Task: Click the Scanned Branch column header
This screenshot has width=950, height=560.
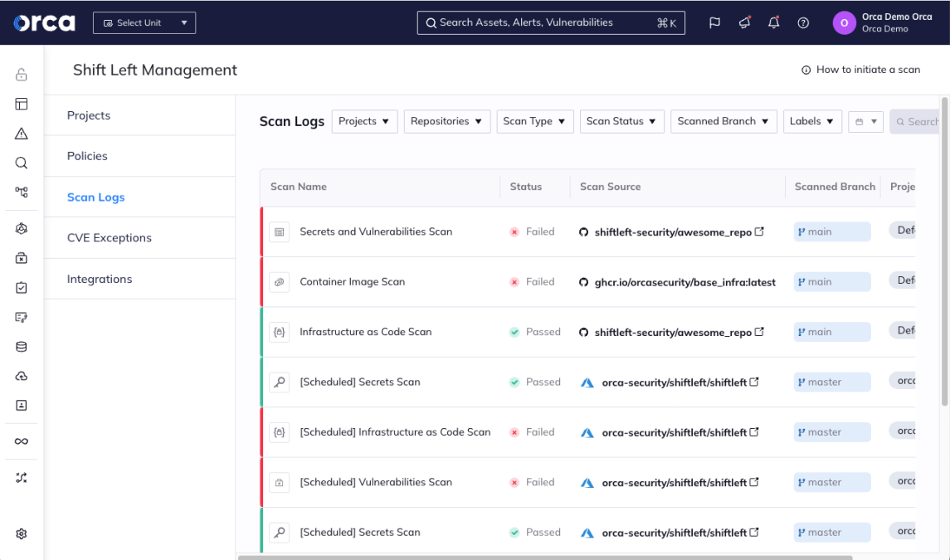Action: (835, 187)
